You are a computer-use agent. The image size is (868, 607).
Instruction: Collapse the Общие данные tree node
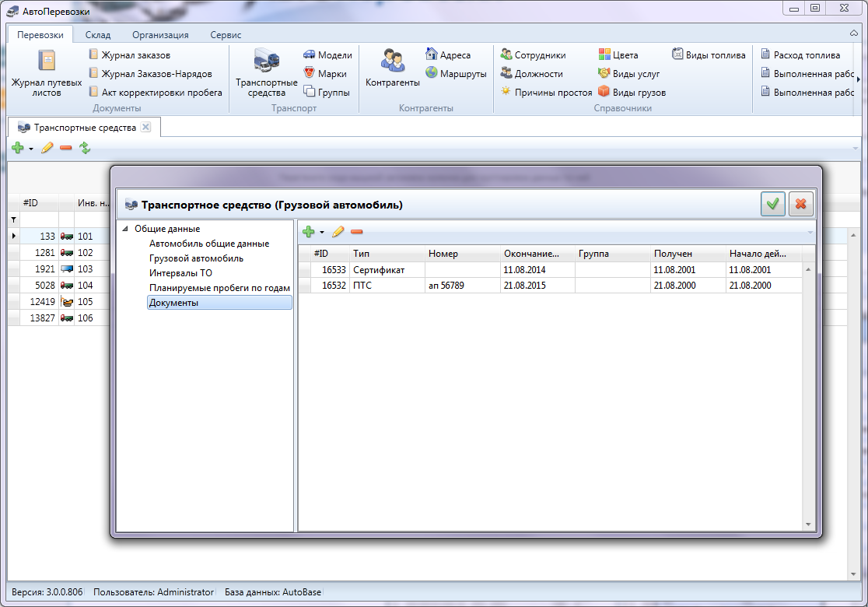point(125,229)
